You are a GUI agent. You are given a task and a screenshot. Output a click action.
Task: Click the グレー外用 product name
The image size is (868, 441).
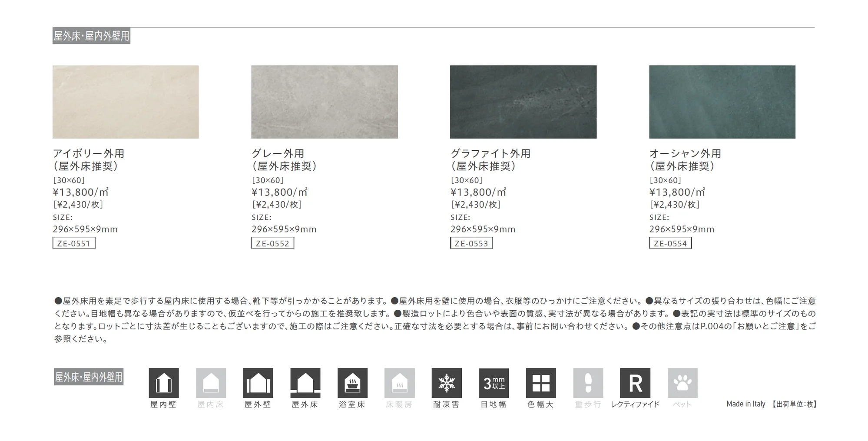click(278, 153)
